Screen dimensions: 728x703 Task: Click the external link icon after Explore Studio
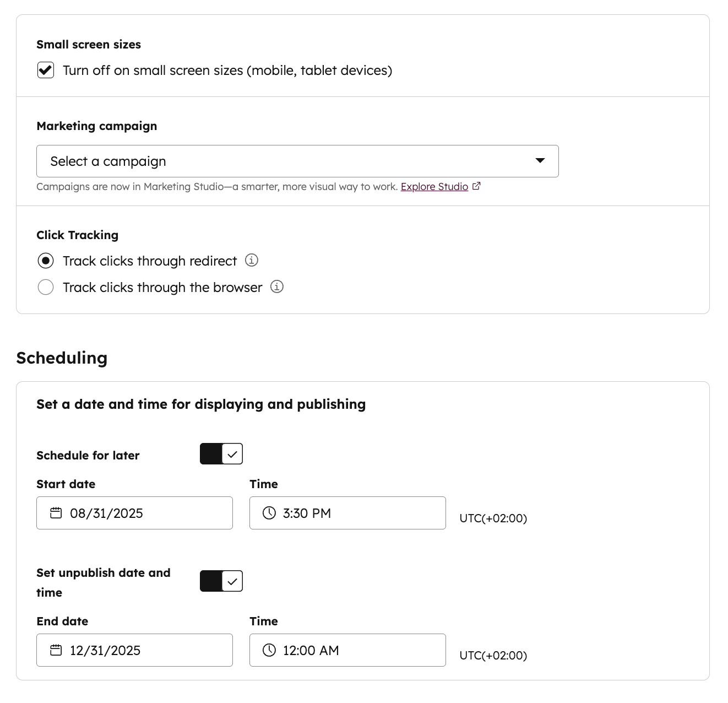click(x=476, y=186)
